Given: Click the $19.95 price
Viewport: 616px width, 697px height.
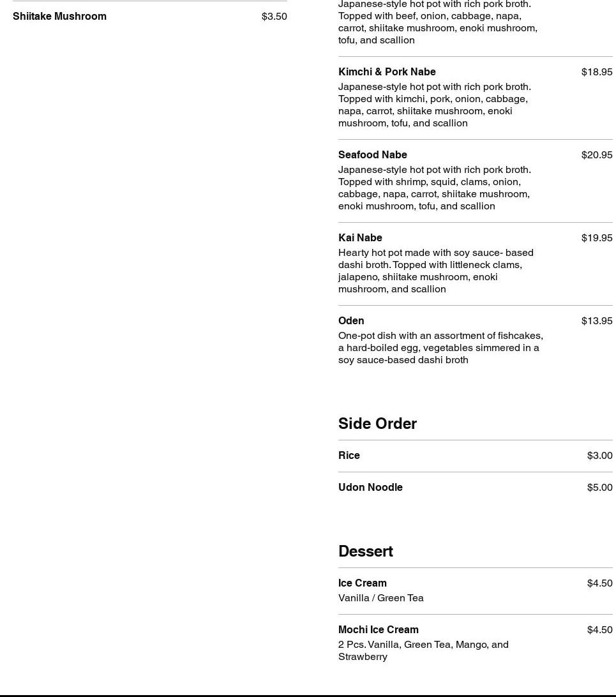Looking at the screenshot, I should (x=596, y=237).
